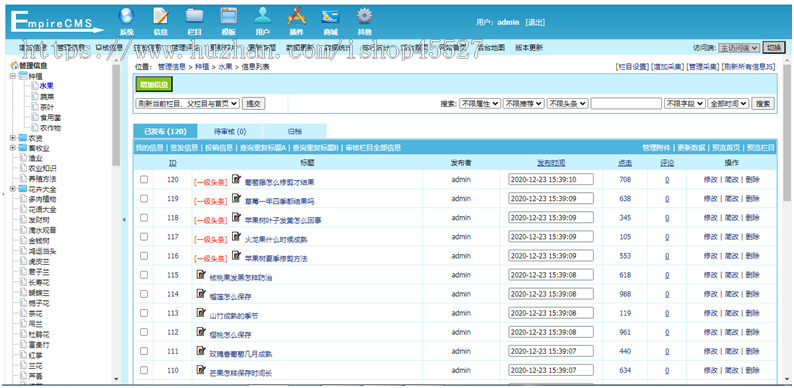
Task: Tick the checkbox for row 117
Action: [144, 237]
